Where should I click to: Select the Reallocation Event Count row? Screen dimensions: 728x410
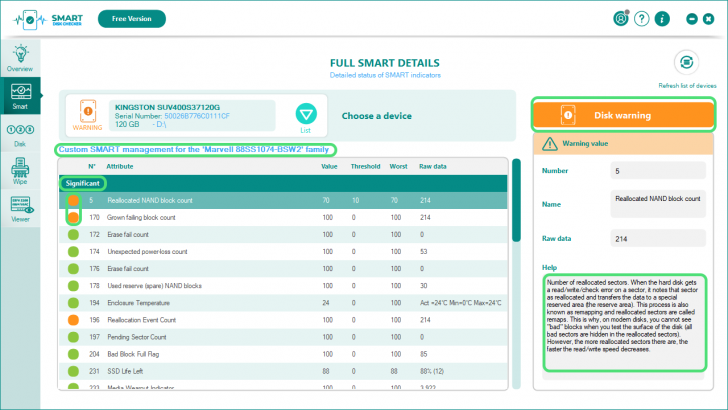pyautogui.click(x=283, y=320)
